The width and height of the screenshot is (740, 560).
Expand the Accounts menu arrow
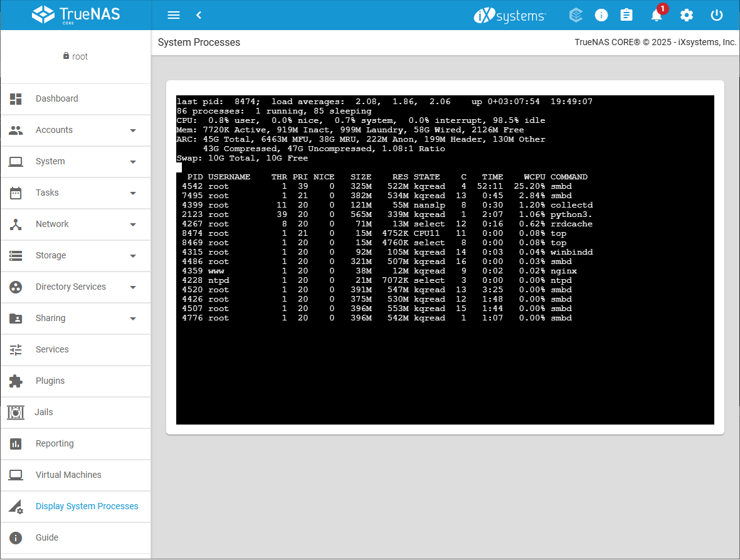tap(133, 130)
